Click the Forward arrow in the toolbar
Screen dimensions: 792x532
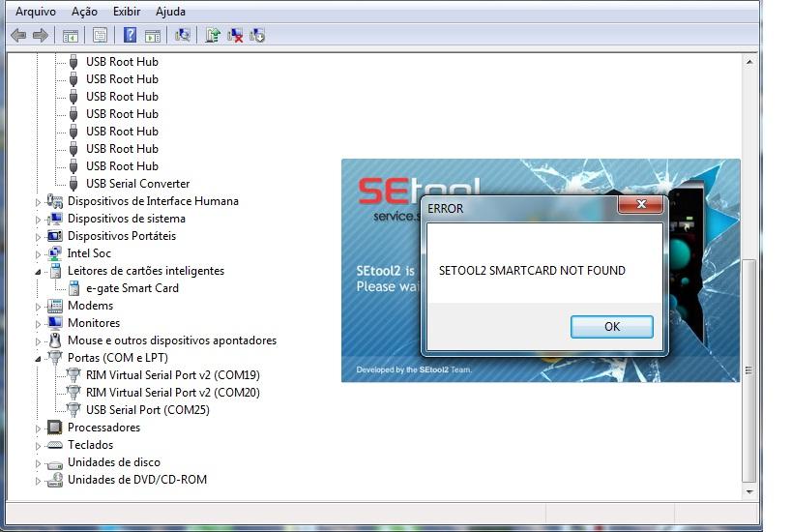pos(41,36)
